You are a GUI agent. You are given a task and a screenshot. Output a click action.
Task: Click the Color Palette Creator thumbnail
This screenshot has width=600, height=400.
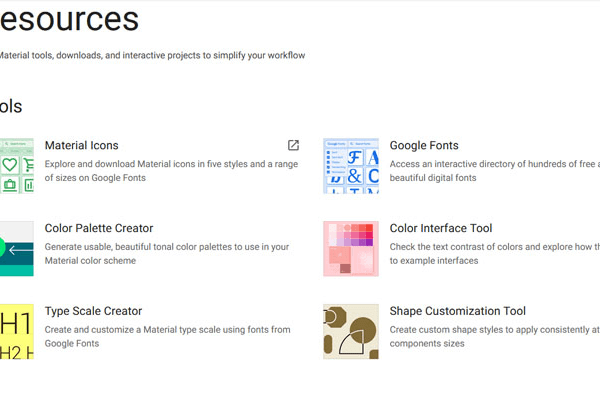(x=16, y=249)
